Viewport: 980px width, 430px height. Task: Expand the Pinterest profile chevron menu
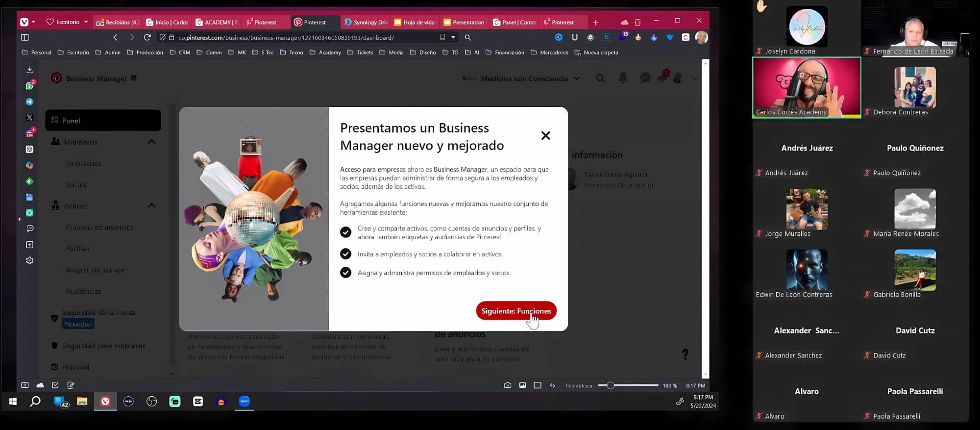click(x=694, y=78)
